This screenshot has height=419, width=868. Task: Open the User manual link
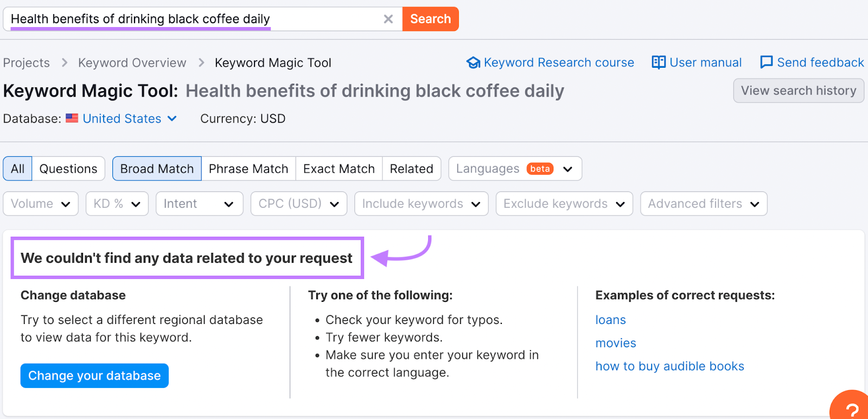tap(705, 62)
